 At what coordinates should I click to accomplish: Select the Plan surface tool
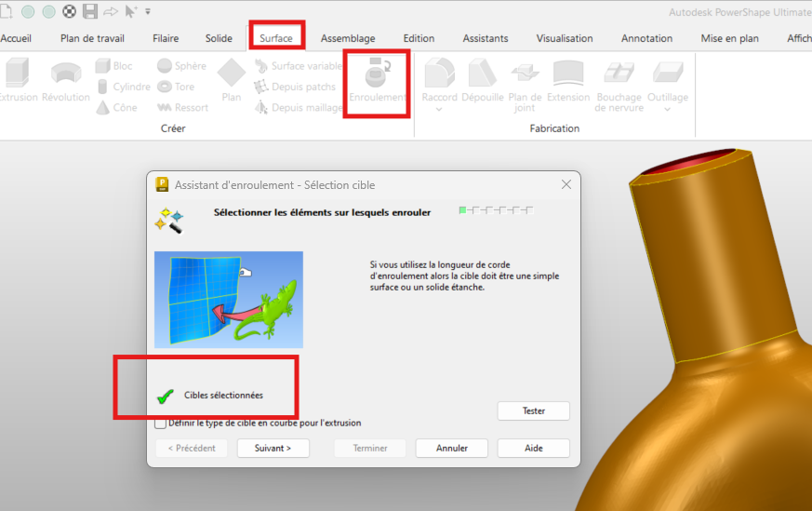click(x=231, y=80)
